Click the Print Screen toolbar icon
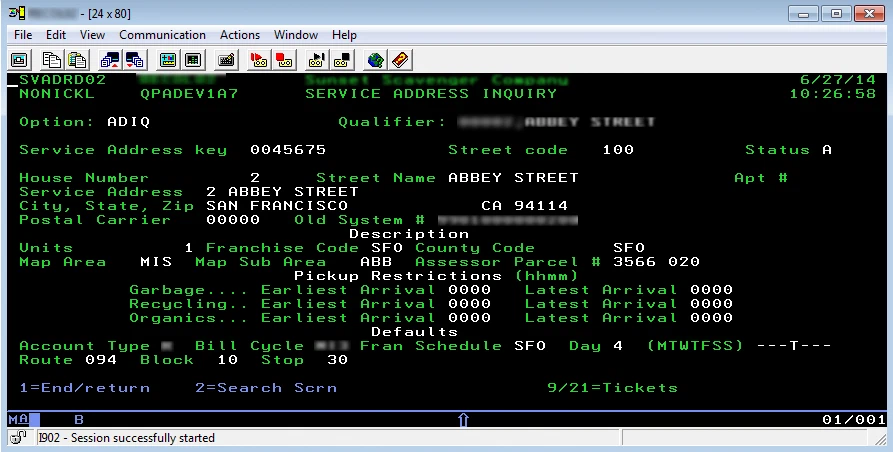 click(19, 60)
